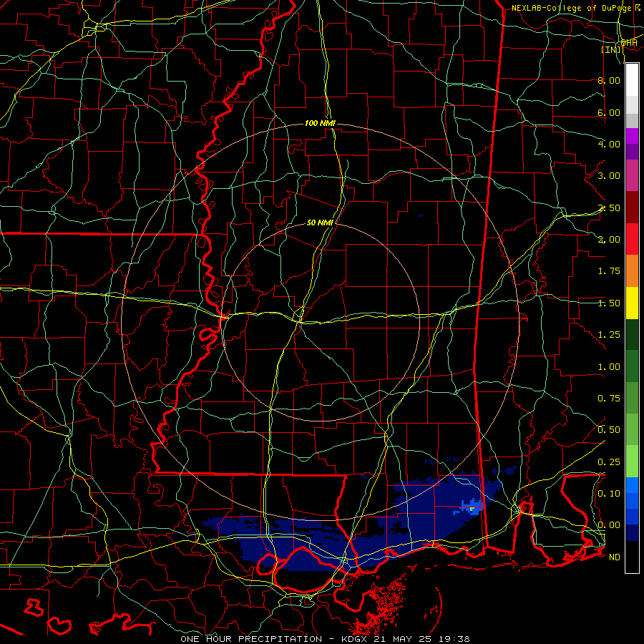The width and height of the screenshot is (644, 644).
Task: Click the white swatch at the legend top
Action: tap(632, 79)
